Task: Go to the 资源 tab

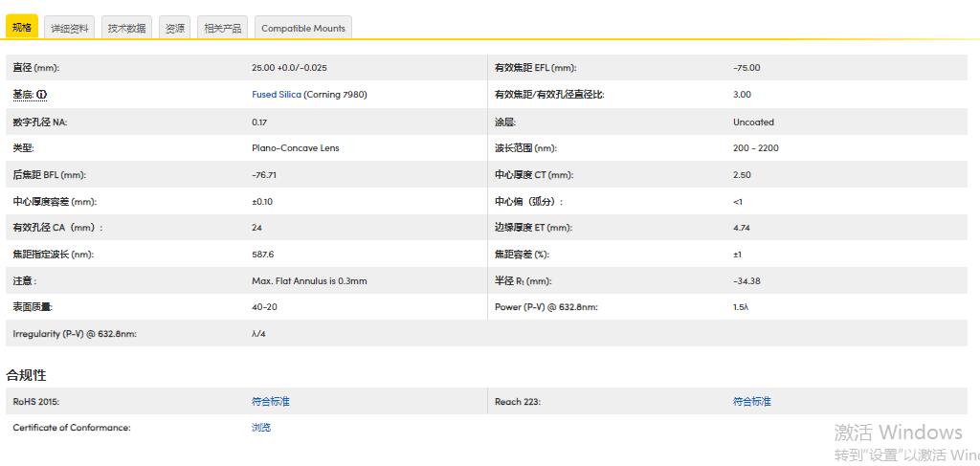Action: click(175, 29)
